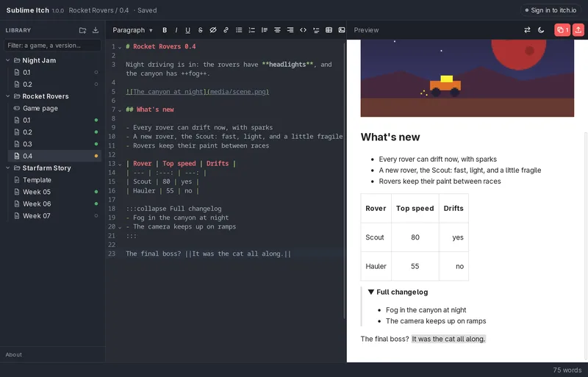Viewport: 588px width, 377px height.
Task: Open Rocket Rovers version 0.2
Action: point(54,132)
